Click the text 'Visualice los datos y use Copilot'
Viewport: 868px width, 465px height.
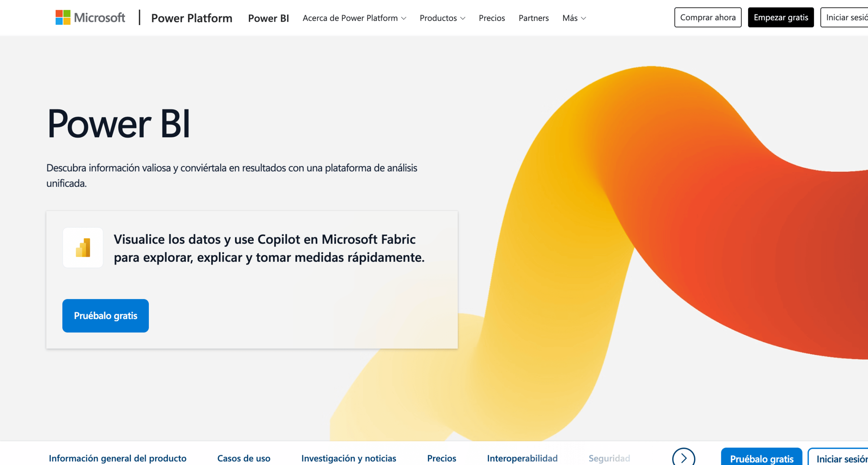point(207,239)
